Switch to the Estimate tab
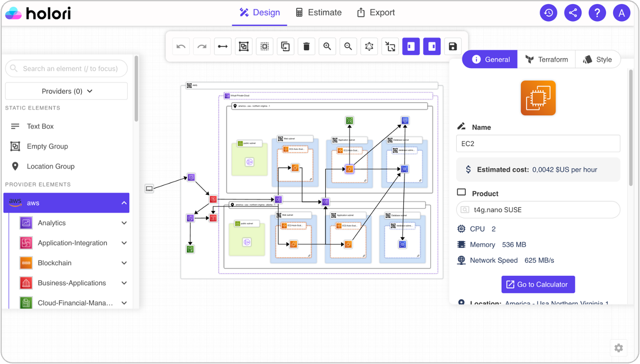Screen dimensions: 640x364 click(318, 13)
